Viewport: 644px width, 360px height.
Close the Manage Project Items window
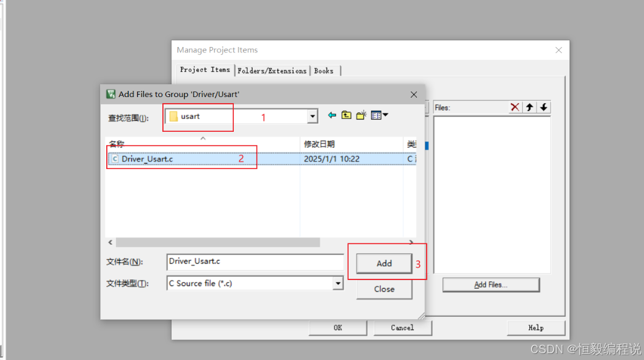(559, 50)
